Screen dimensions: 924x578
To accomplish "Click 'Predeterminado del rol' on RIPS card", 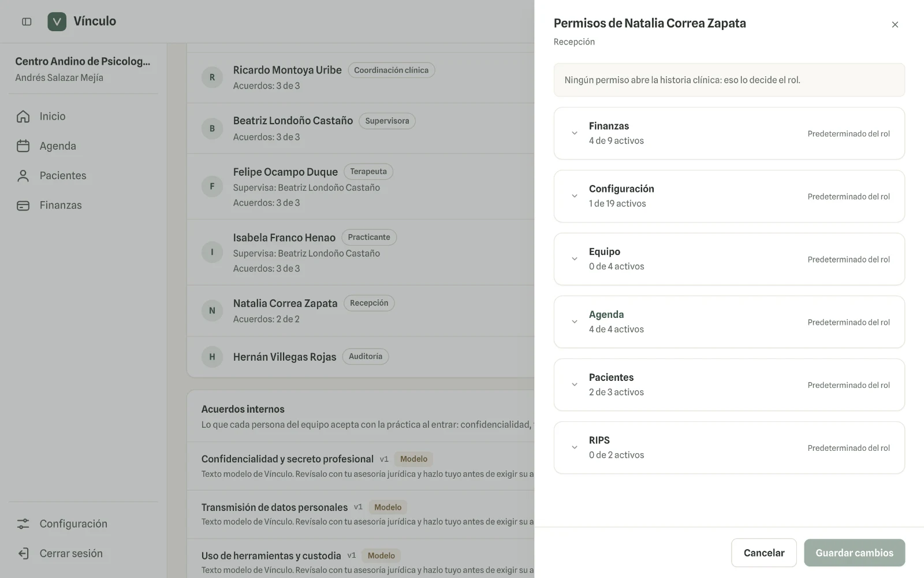I will click(x=848, y=448).
